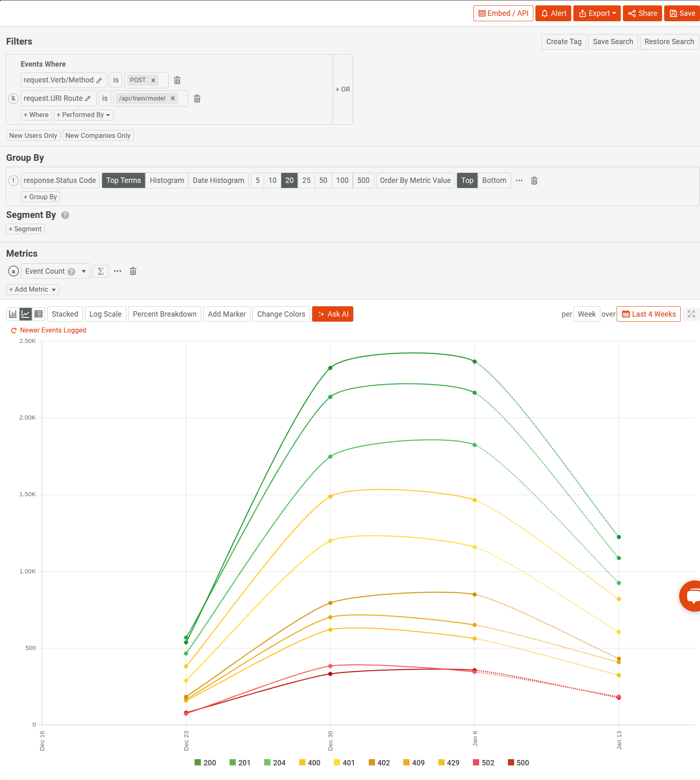
Task: Select the green 204 legend swatch
Action: point(268,762)
